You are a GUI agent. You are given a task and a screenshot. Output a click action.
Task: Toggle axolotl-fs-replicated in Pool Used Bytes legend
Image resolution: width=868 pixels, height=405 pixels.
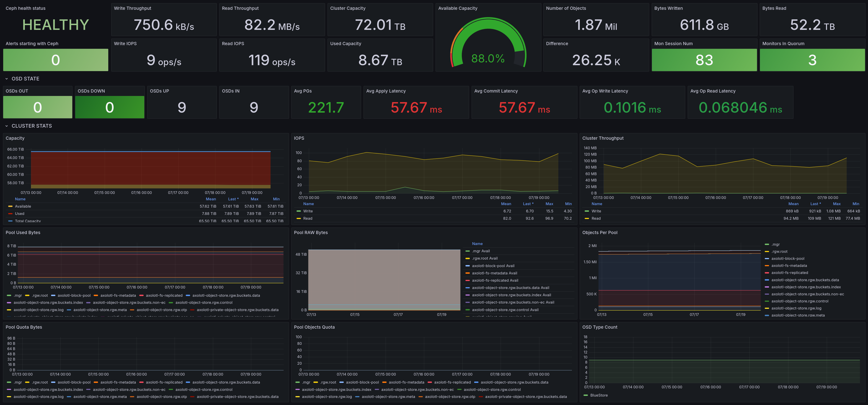point(164,296)
